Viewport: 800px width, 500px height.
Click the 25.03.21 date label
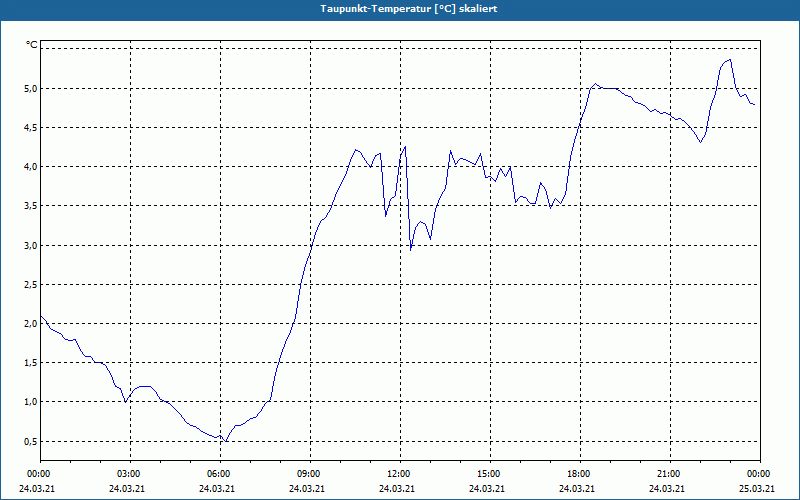pyautogui.click(x=757, y=489)
